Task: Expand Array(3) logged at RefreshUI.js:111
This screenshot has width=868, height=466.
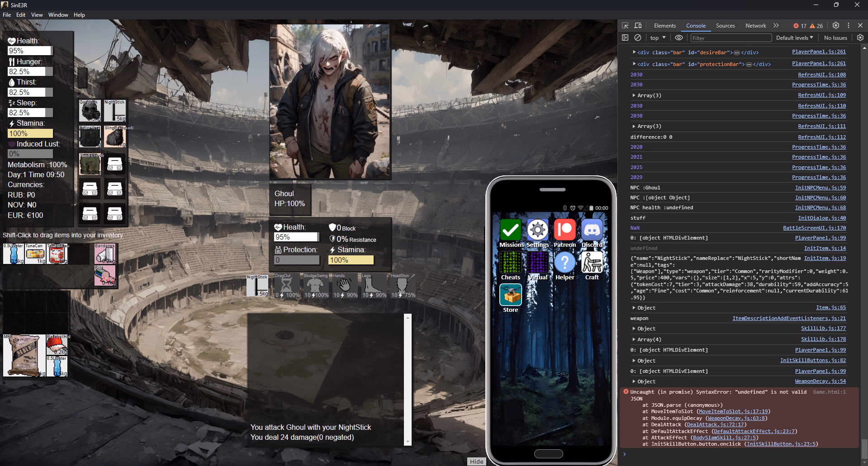Action: [x=634, y=126]
